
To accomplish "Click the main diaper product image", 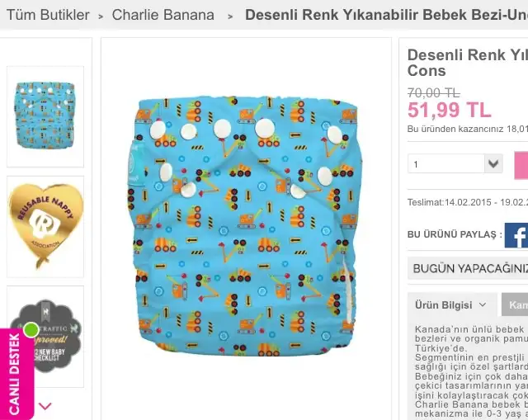I will [x=246, y=226].
